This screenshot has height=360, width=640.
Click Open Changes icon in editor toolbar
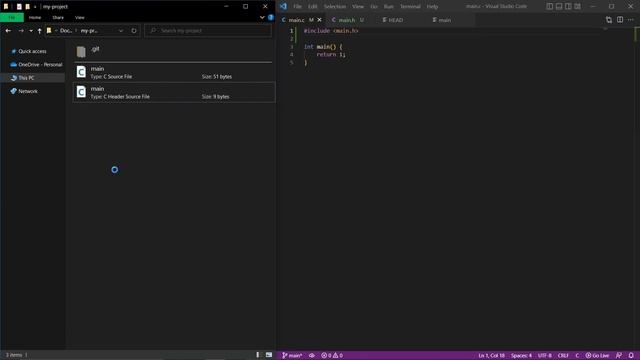(x=609, y=20)
